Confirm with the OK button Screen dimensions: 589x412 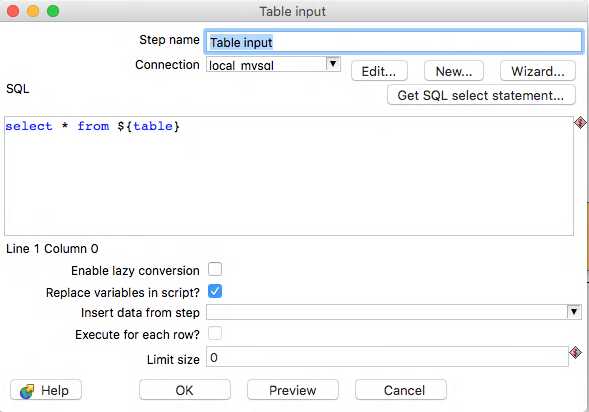(x=185, y=390)
